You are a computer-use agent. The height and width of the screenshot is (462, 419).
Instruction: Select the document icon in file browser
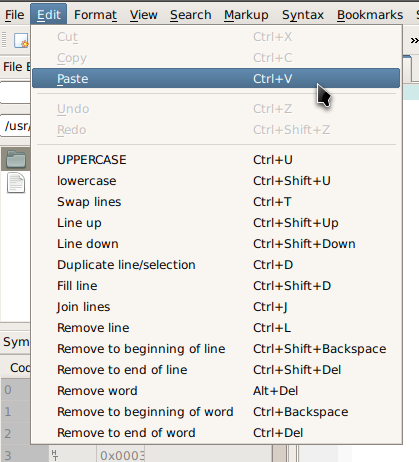click(x=16, y=183)
